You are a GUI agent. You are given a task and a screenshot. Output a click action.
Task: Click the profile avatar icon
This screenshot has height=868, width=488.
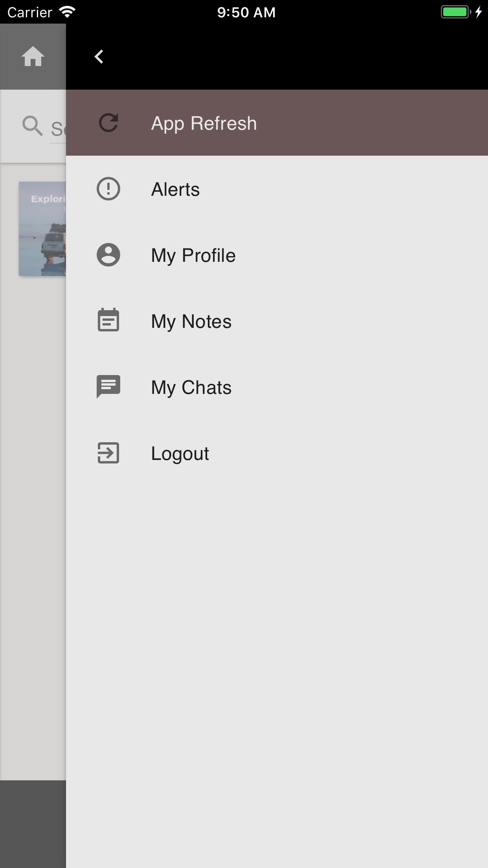108,255
